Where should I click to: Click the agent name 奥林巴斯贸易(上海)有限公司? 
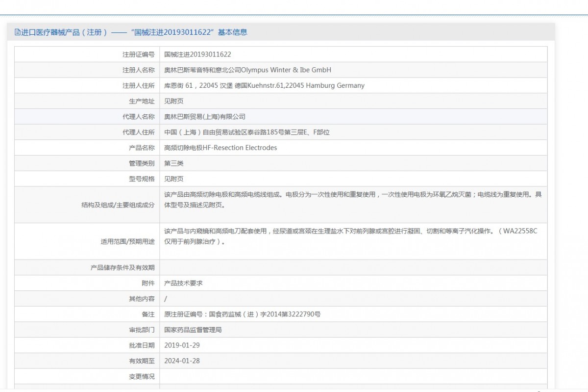tap(205, 117)
